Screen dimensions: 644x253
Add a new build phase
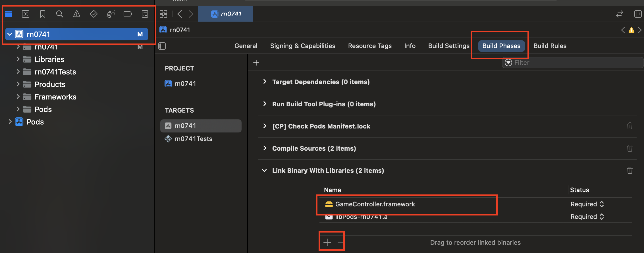pos(256,63)
